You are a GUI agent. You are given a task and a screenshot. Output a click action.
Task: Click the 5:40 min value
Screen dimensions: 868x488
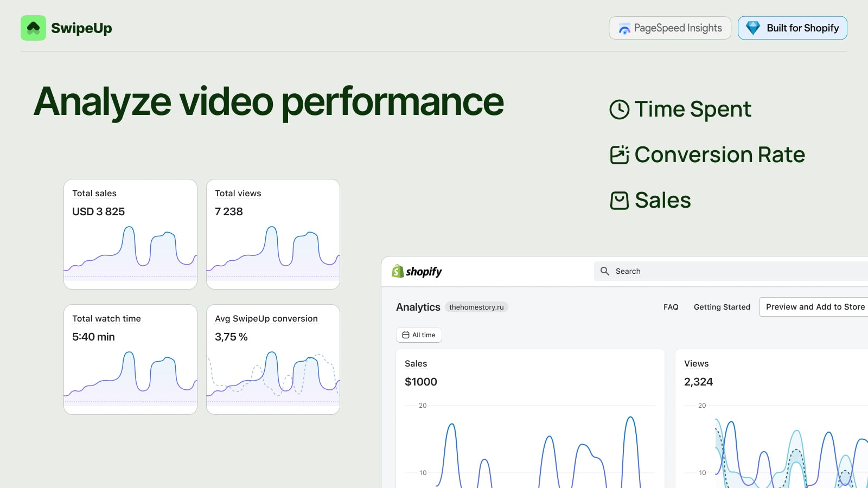pos(93,337)
